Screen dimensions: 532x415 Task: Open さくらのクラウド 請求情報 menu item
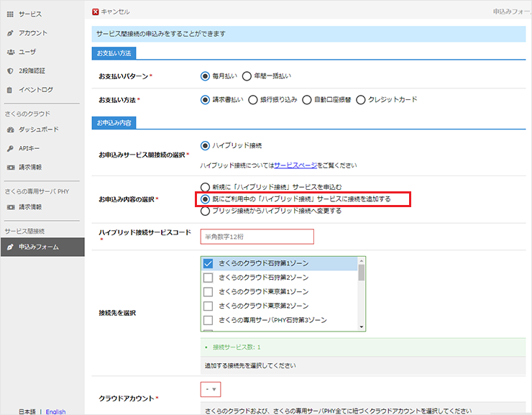30,167
